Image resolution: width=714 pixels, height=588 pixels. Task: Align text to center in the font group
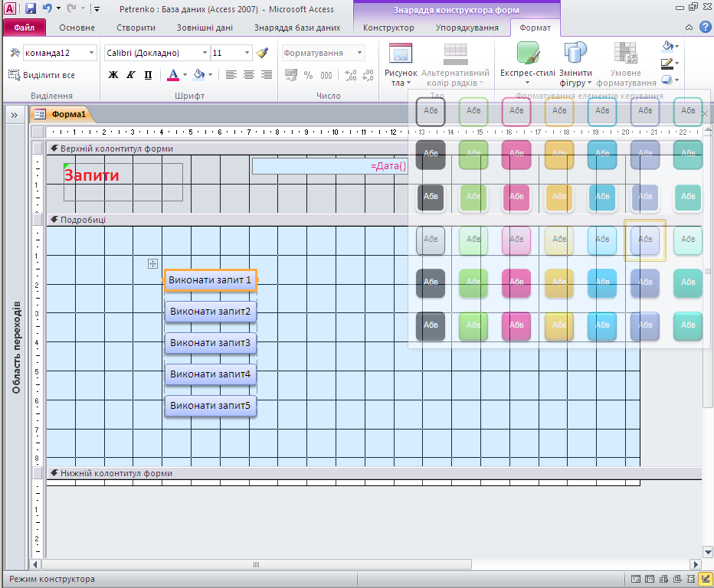tap(249, 75)
